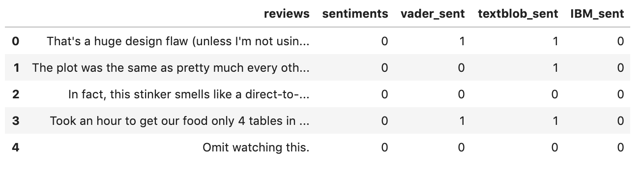Select the "In fact, this stinker" review cell
The height and width of the screenshot is (177, 644).
coord(189,94)
